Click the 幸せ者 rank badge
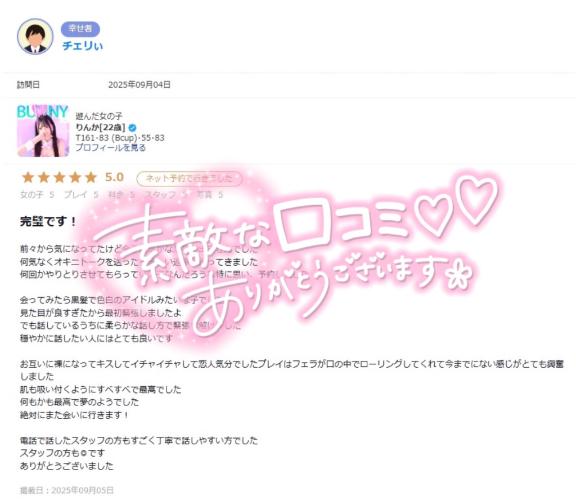This screenshot has width=576, height=504. click(80, 29)
